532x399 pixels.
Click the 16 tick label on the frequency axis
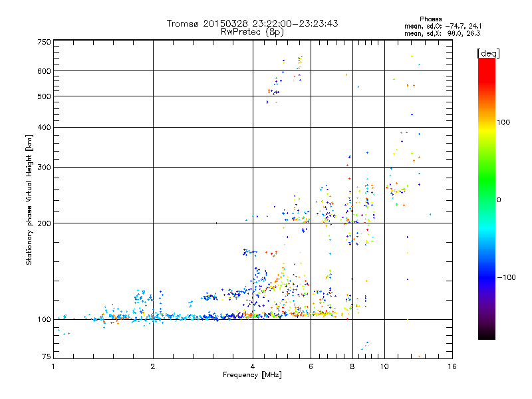pos(452,367)
